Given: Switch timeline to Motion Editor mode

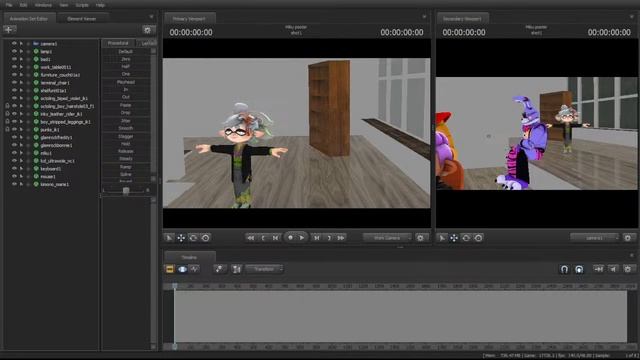Looking at the screenshot, I should coord(182,269).
